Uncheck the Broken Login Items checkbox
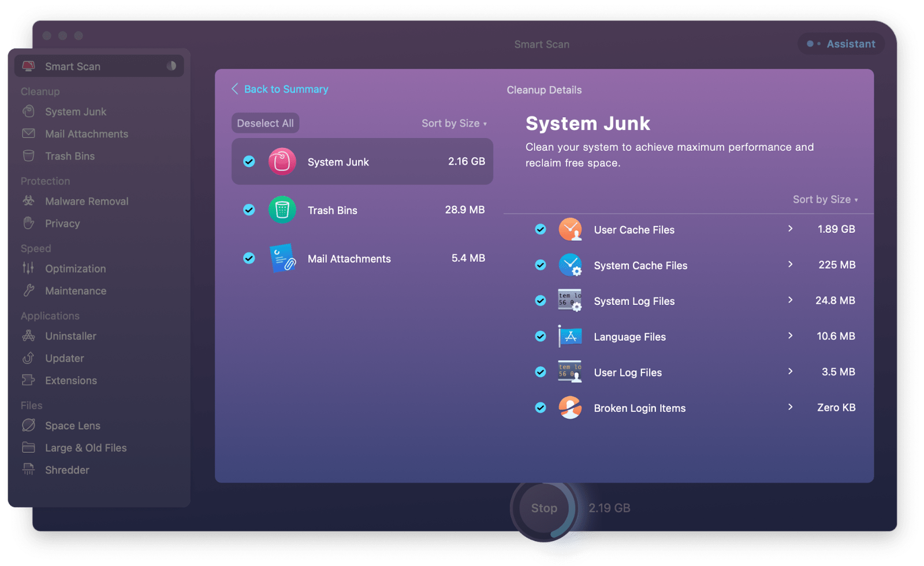The image size is (924, 566). [x=541, y=408]
